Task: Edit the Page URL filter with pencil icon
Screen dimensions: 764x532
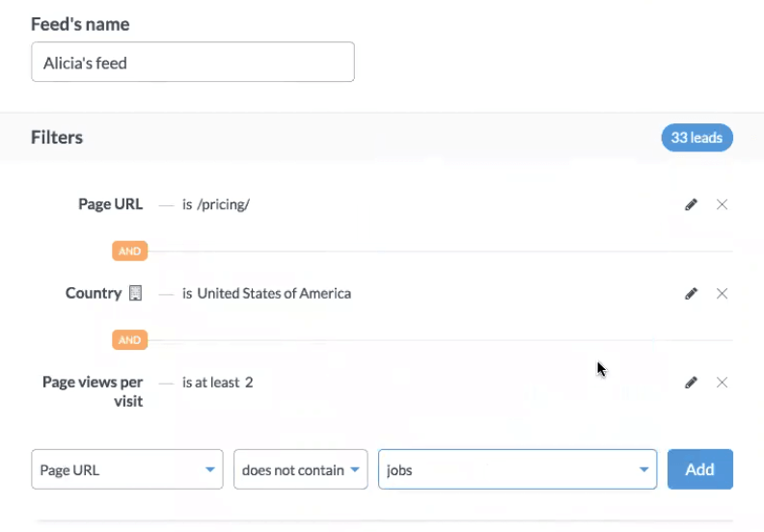Action: click(691, 204)
